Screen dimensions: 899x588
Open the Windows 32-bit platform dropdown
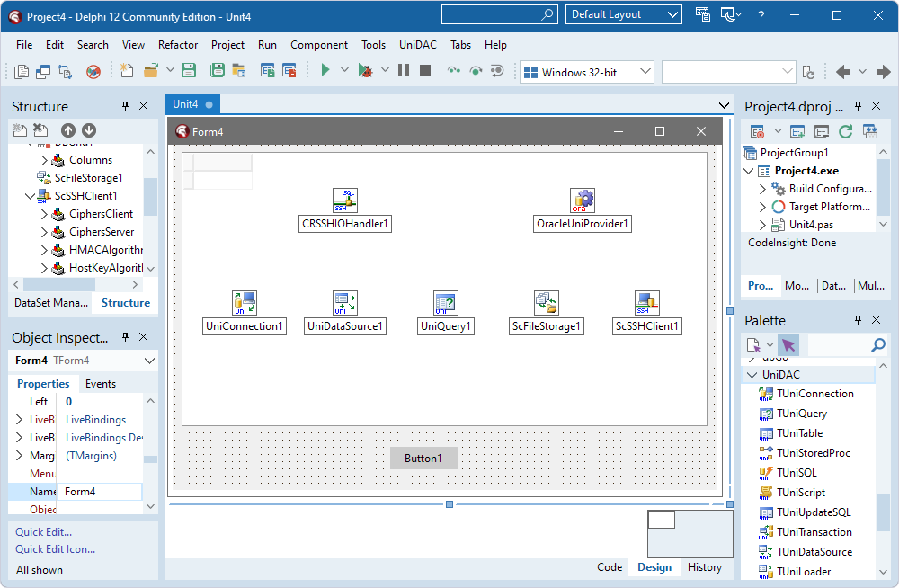(644, 70)
